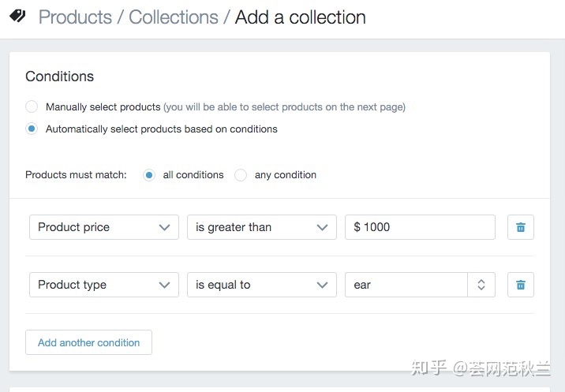
Task: Open the 'is equal to' operator dropdown
Action: 262,285
